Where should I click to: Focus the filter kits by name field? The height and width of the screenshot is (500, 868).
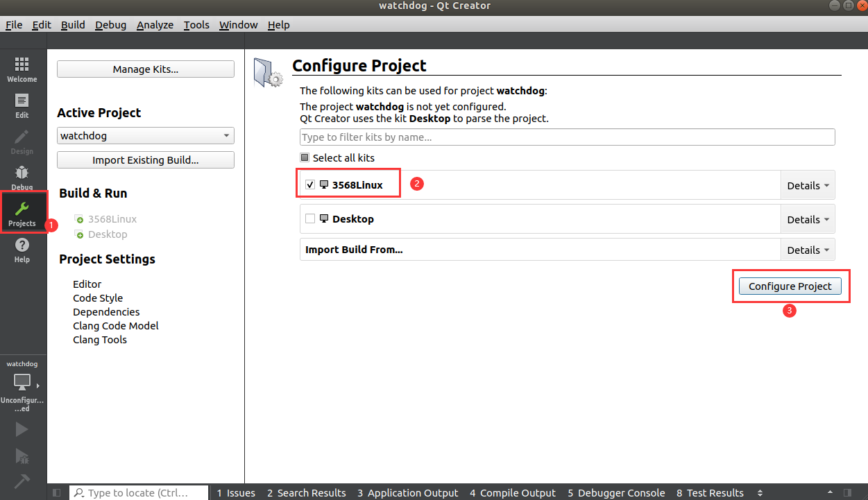[x=567, y=137]
